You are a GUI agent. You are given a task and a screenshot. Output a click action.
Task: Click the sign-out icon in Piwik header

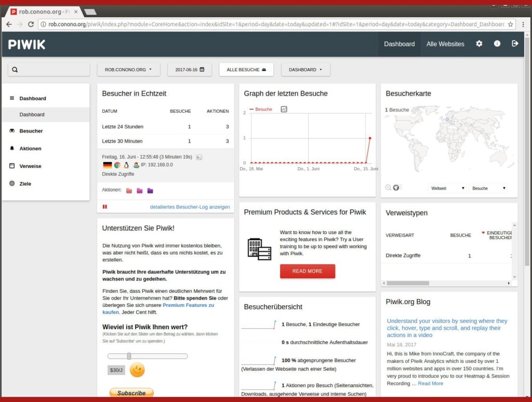(x=515, y=44)
